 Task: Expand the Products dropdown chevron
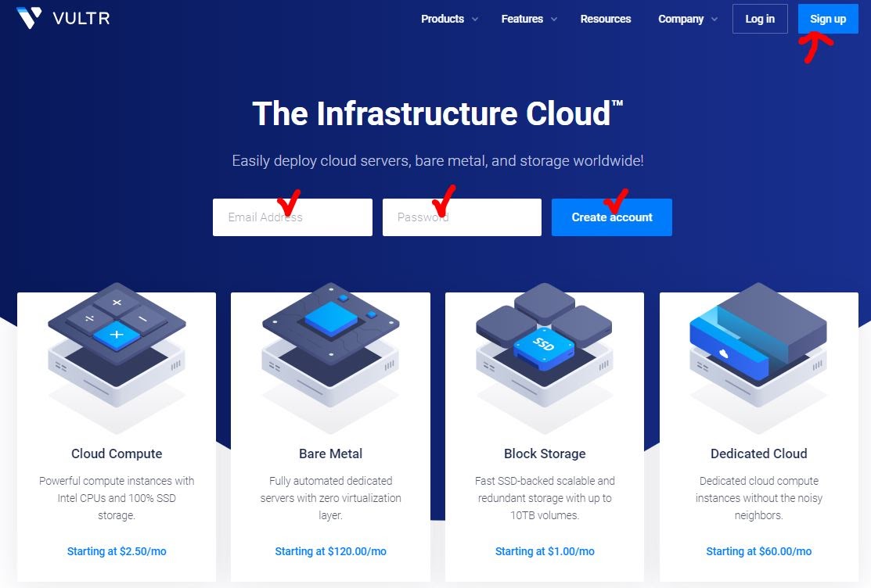pos(475,19)
